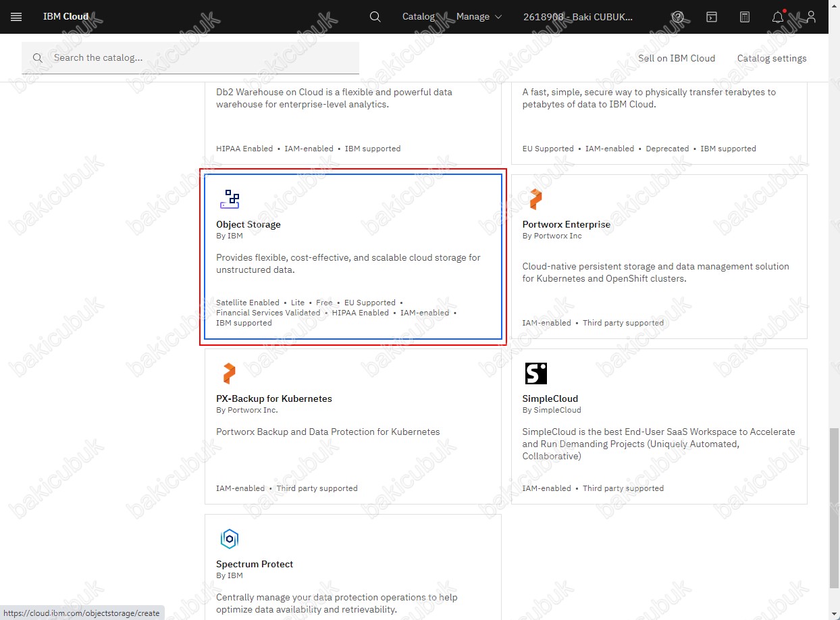
Task: Click 'Satellite Enabled' tag on Object Storage
Action: (248, 303)
